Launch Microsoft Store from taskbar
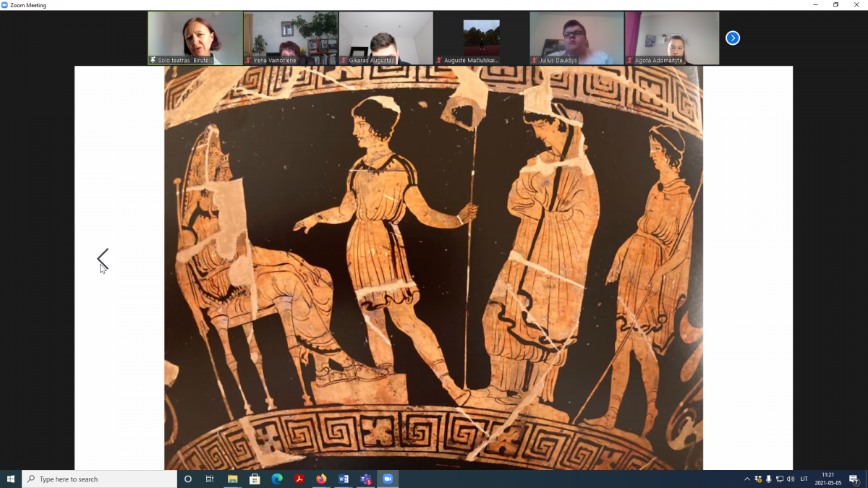 [255, 479]
